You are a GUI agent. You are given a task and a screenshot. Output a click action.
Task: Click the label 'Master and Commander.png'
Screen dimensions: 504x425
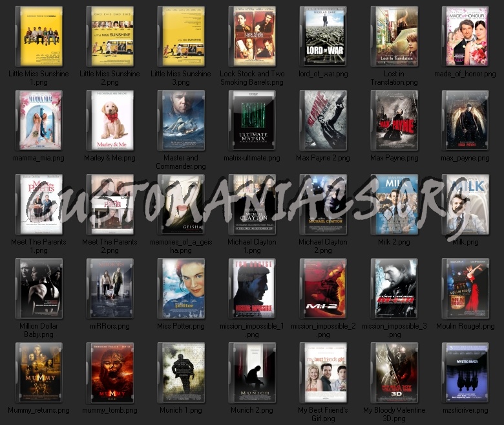181,162
